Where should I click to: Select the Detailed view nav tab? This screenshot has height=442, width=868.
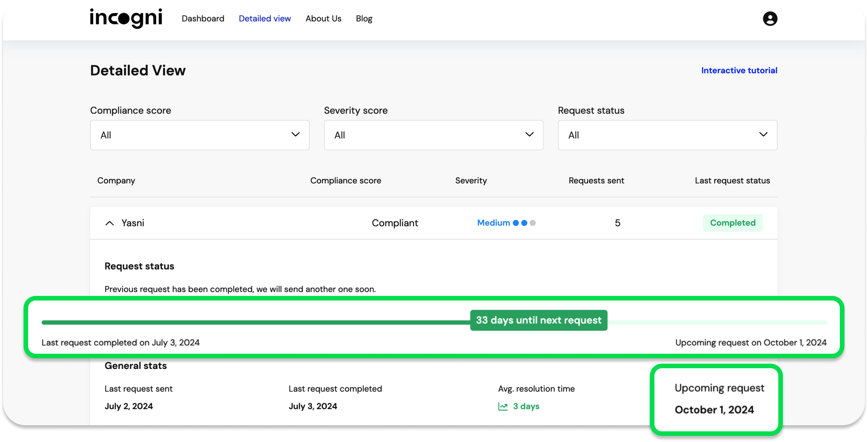tap(265, 19)
